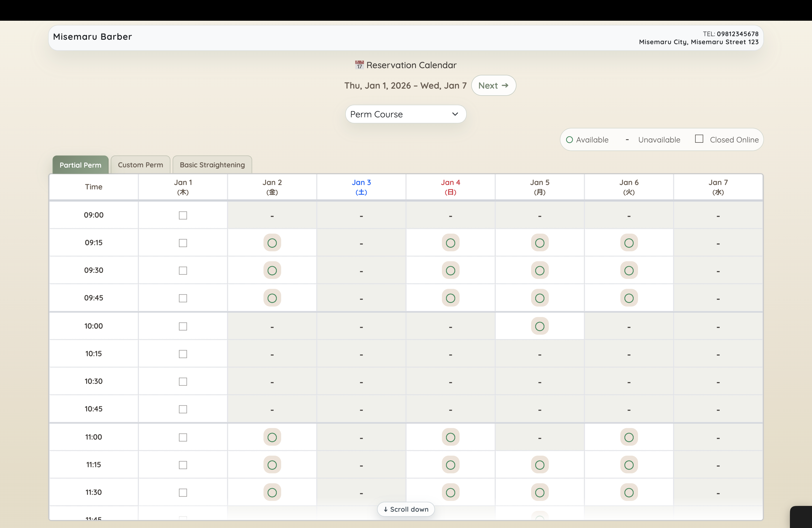Select available slot Jan 4 at 09:30
This screenshot has height=528, width=812.
tap(450, 270)
